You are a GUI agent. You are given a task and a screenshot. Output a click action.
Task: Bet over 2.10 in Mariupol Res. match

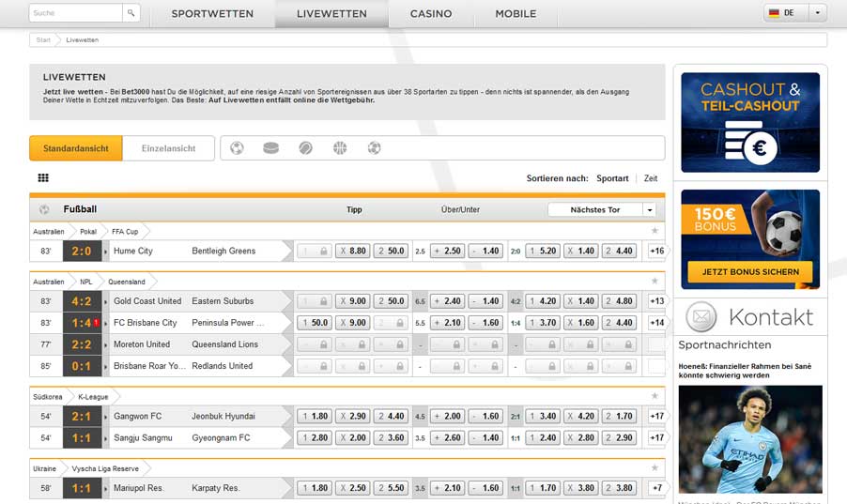(447, 488)
